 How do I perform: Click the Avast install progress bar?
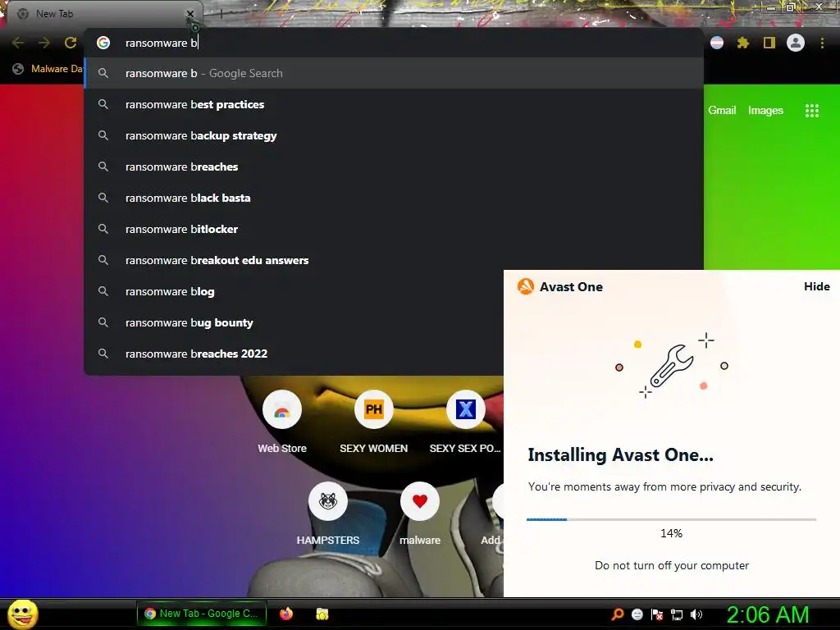pos(671,519)
